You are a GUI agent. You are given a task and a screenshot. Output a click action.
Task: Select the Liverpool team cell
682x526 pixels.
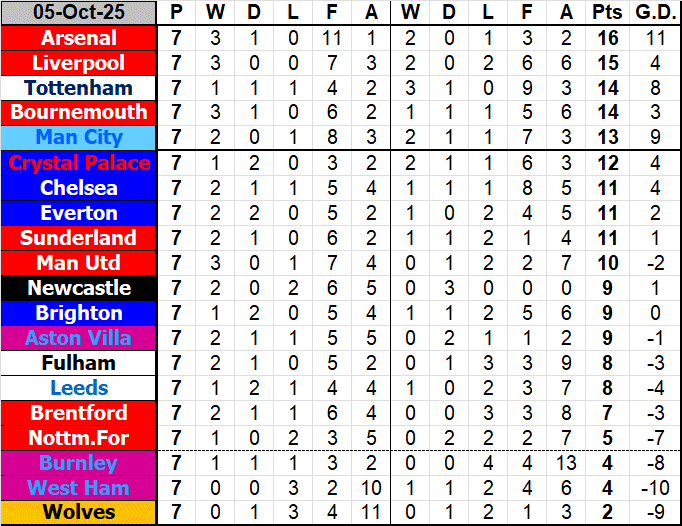coord(79,63)
